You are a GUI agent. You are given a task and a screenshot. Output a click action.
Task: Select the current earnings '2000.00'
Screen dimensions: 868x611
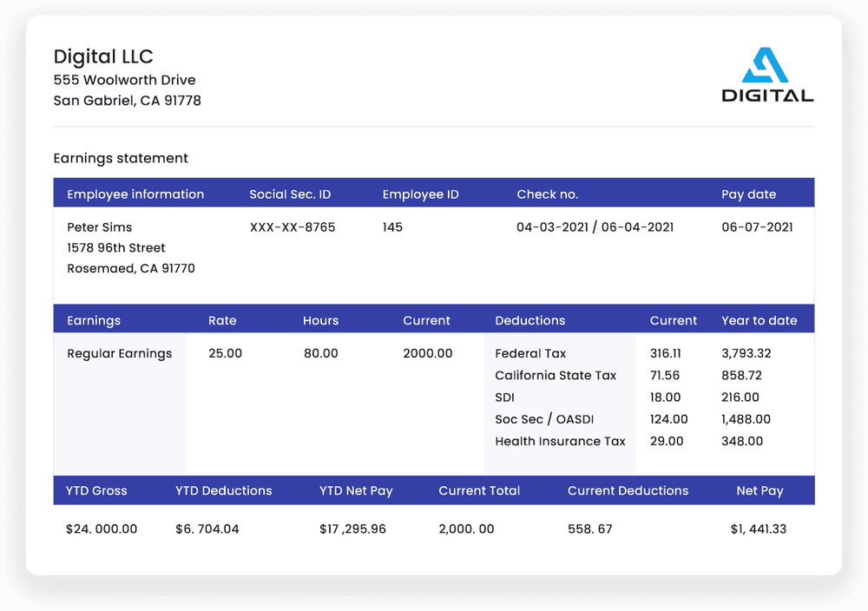(x=427, y=353)
